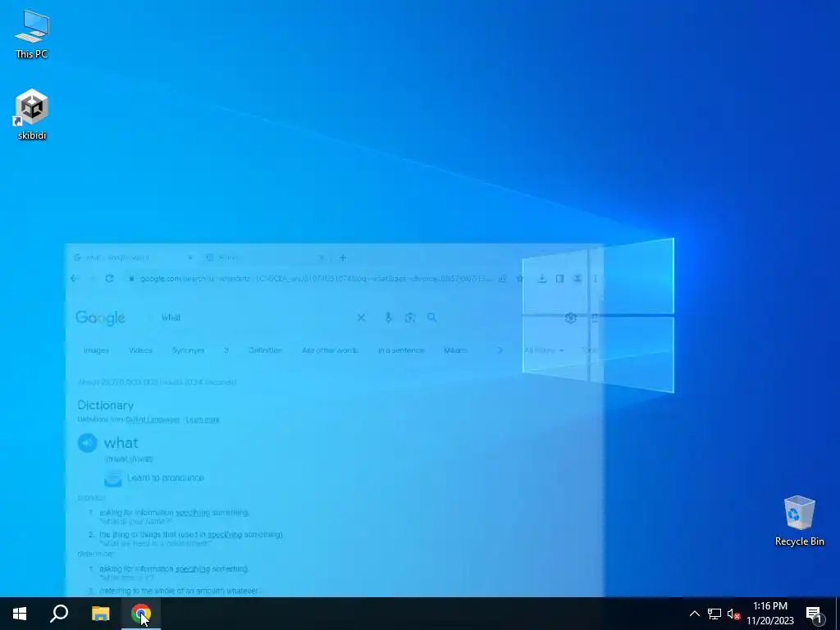Click the Chrome address bar URL
The image size is (840, 630).
[315, 279]
